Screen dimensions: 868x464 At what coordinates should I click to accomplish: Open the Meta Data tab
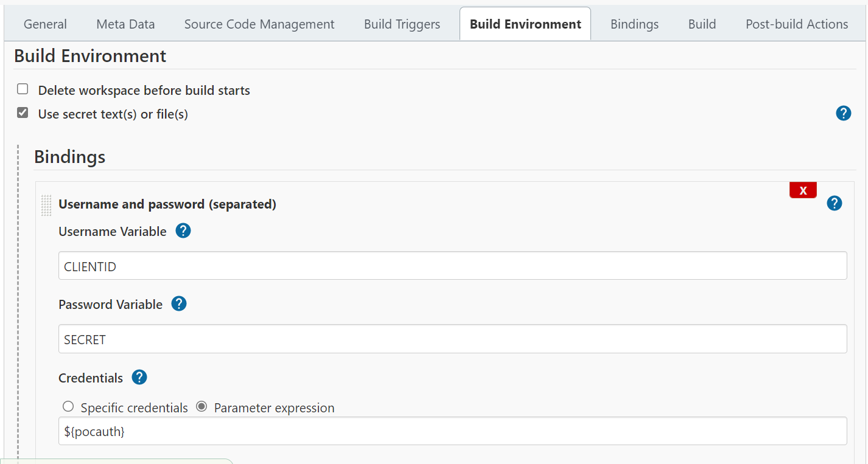click(x=125, y=24)
